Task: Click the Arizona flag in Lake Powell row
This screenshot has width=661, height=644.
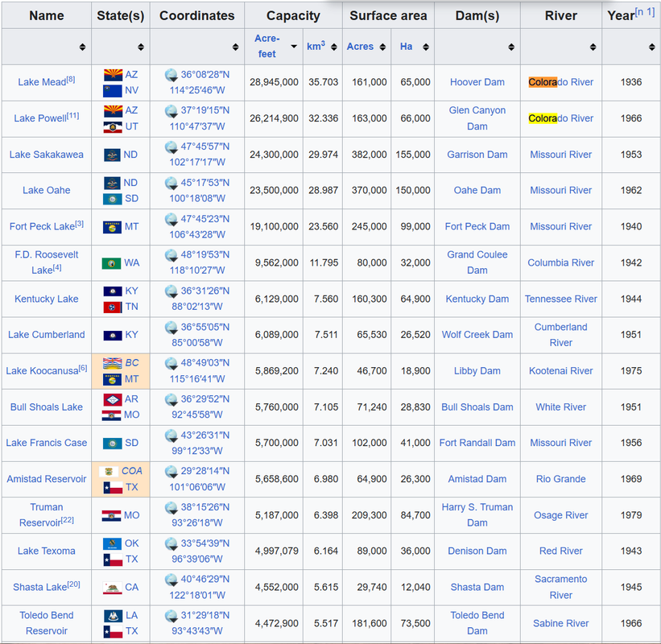Action: tap(113, 111)
